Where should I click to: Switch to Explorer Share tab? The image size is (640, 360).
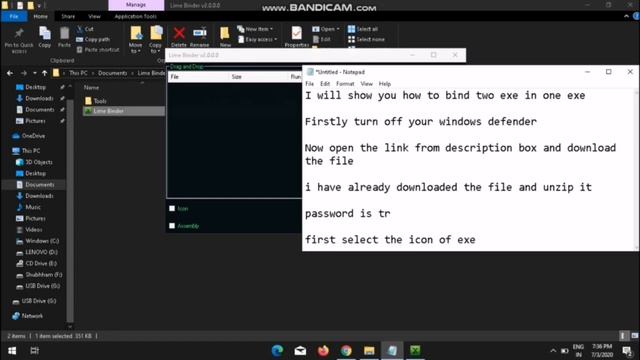coord(68,16)
